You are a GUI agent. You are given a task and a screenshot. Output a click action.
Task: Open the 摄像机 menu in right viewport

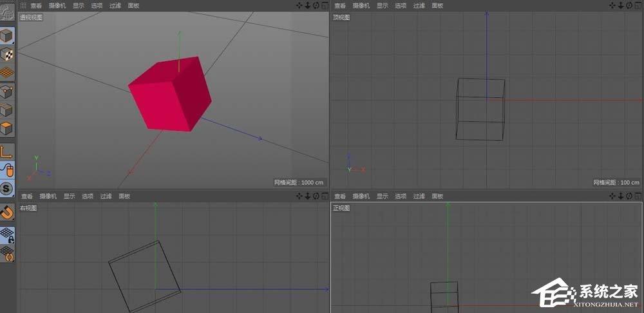pos(48,196)
